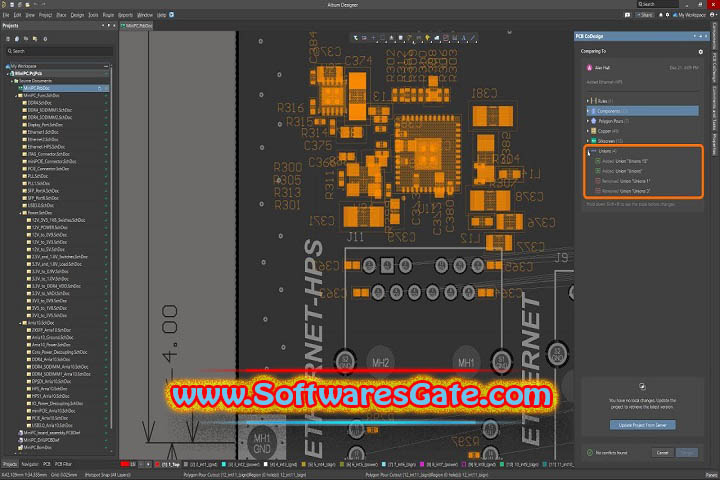This screenshot has height=480, width=720.
Task: Click the selection rectangle icon in active bar
Action: tap(382, 38)
